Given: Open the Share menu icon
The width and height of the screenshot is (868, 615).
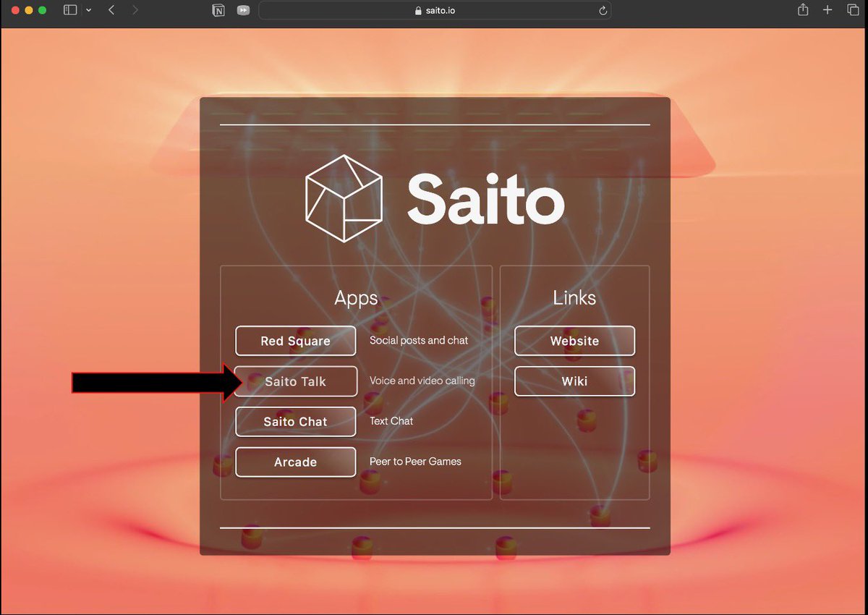Looking at the screenshot, I should [x=803, y=10].
